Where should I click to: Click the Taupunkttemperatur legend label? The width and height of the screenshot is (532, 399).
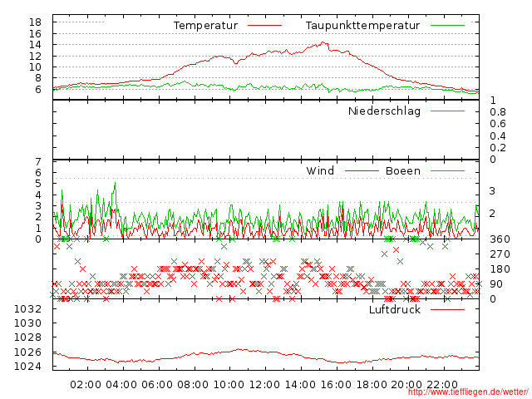pyautogui.click(x=362, y=26)
